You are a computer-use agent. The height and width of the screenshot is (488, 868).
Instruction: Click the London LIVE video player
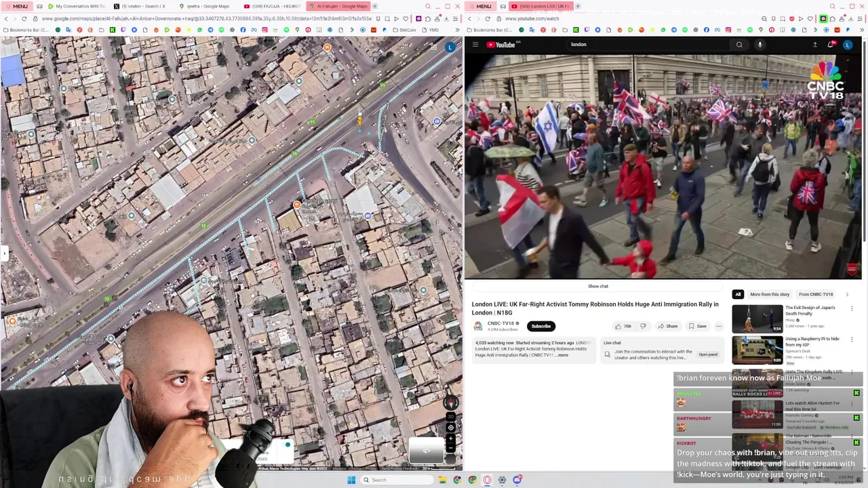coord(663,166)
